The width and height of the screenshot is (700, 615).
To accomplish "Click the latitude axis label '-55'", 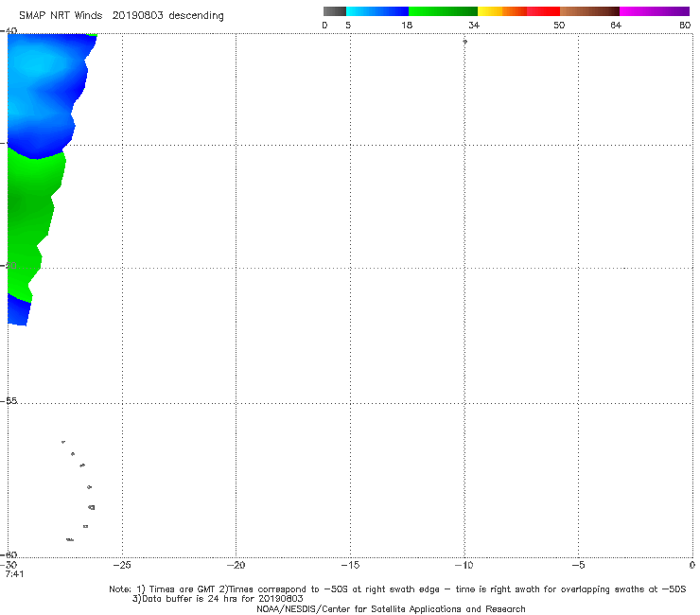I will click(x=9, y=400).
